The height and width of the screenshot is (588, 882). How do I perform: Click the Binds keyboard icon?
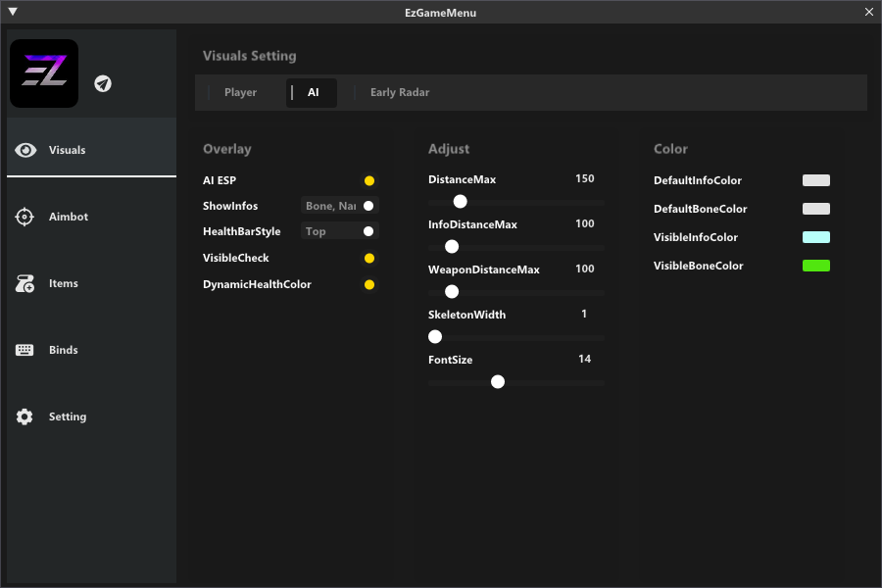[24, 350]
